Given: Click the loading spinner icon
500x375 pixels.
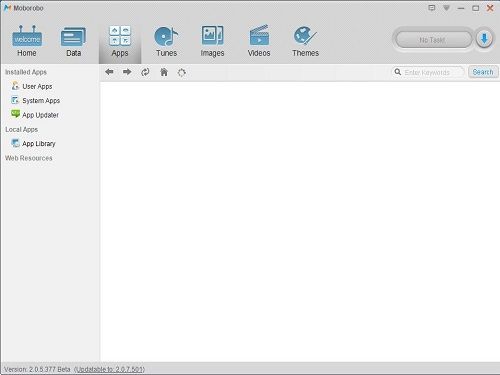Looking at the screenshot, I should click(182, 72).
